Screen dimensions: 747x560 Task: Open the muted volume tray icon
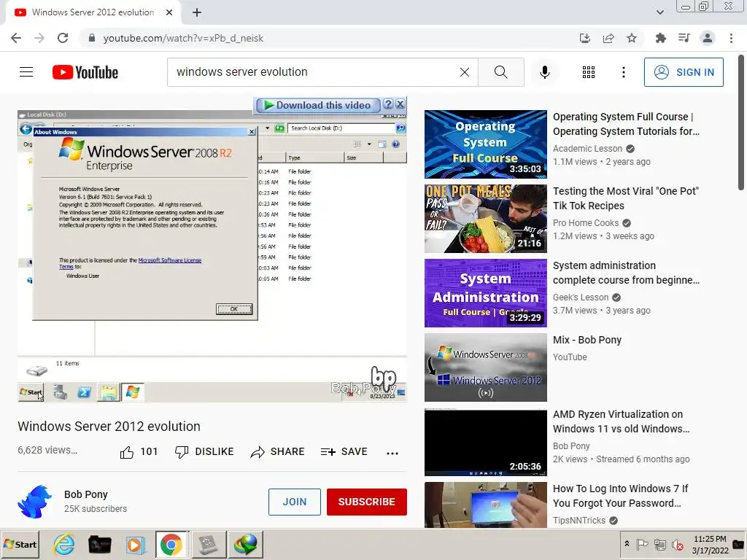(x=677, y=544)
